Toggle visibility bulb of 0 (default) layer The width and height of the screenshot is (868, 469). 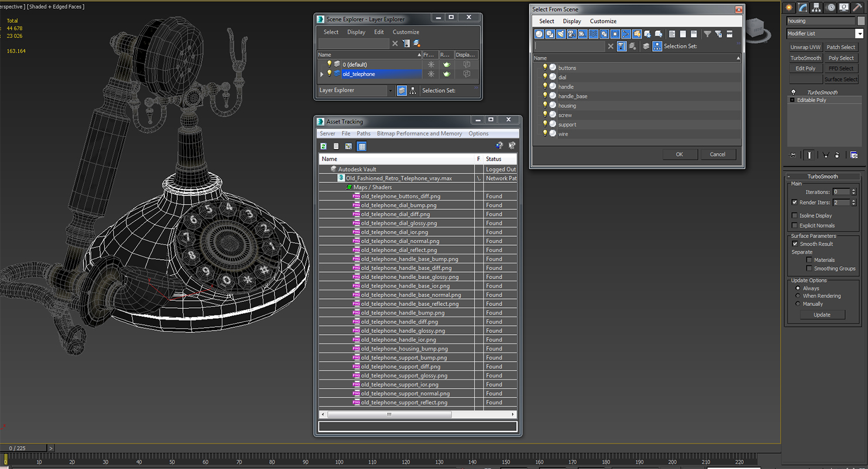coord(329,64)
